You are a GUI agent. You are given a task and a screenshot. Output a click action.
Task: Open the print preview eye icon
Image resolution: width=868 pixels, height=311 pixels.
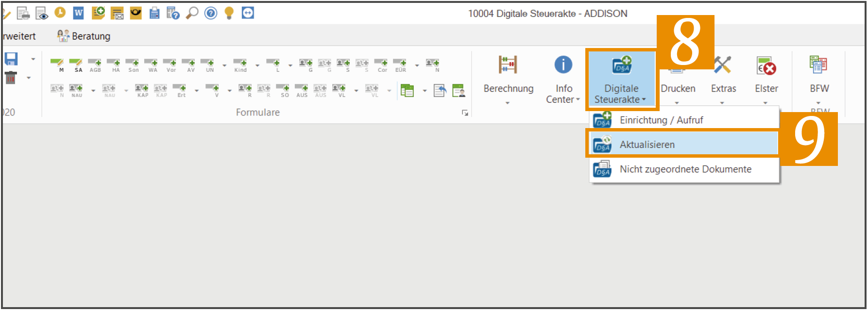point(42,13)
